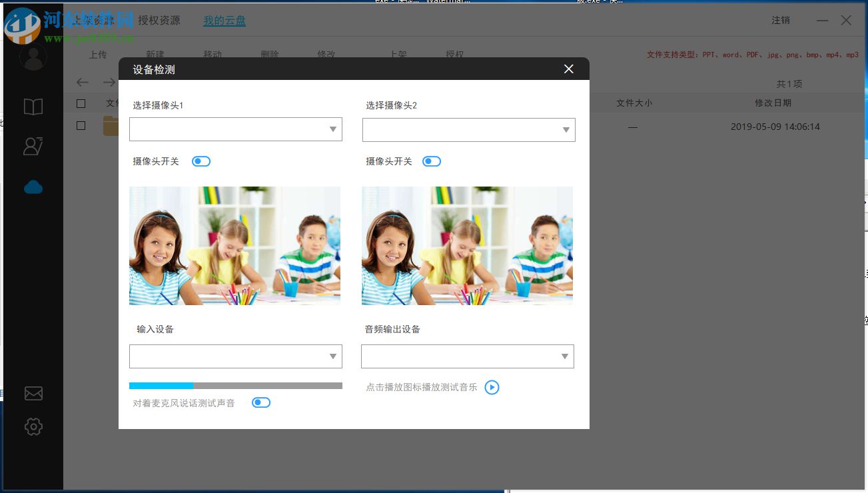Click the 上传 toolbar button

[x=98, y=55]
